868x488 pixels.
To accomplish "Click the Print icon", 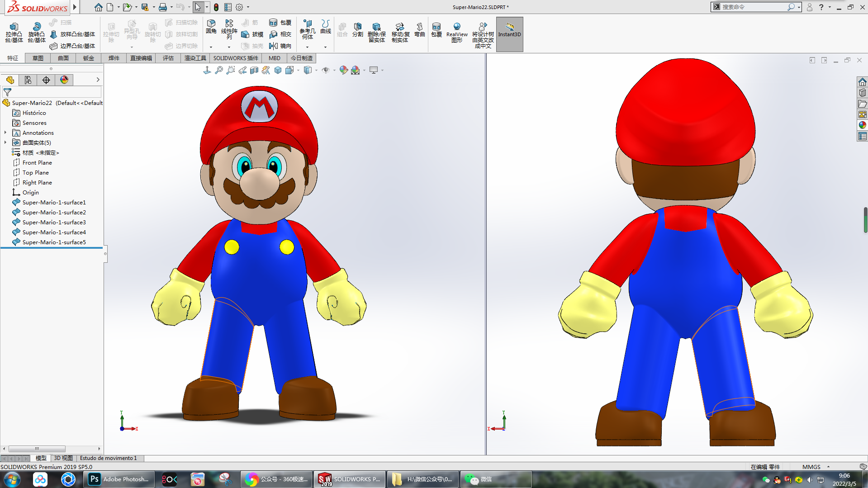I will click(x=163, y=7).
